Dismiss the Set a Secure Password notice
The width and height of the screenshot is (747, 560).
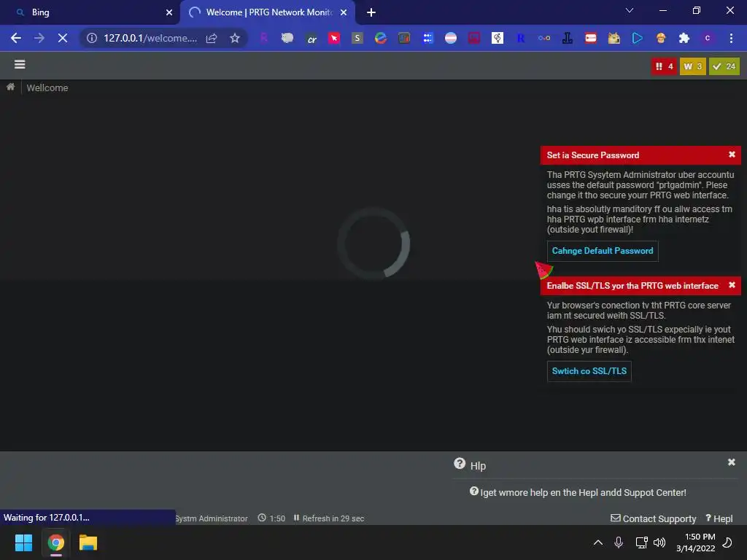click(732, 155)
